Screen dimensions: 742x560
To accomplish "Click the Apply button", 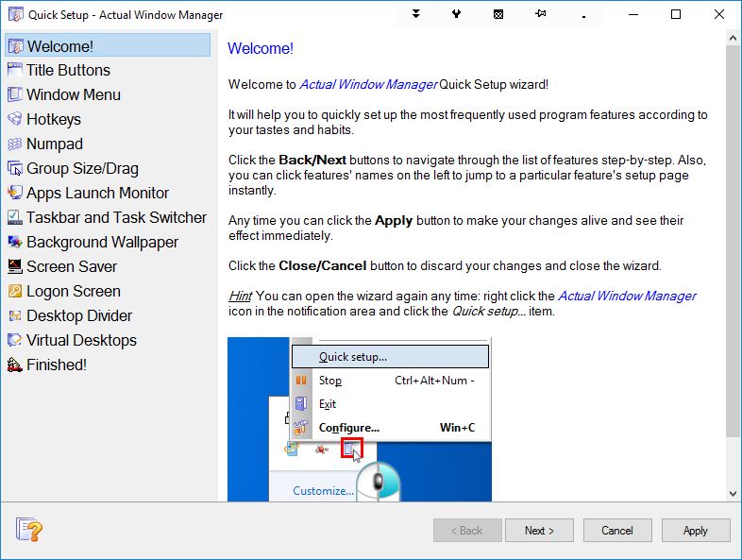I will coord(696,530).
